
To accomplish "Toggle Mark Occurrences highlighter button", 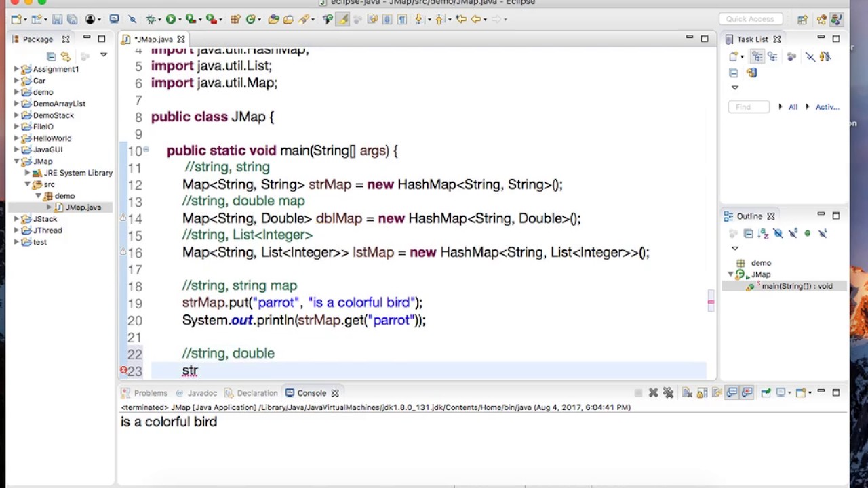I will tap(342, 19).
